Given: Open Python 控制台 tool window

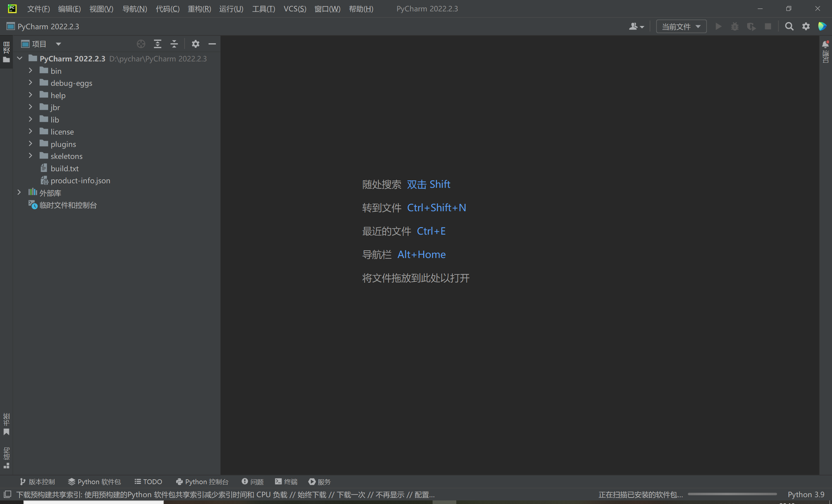Looking at the screenshot, I should coord(202,482).
